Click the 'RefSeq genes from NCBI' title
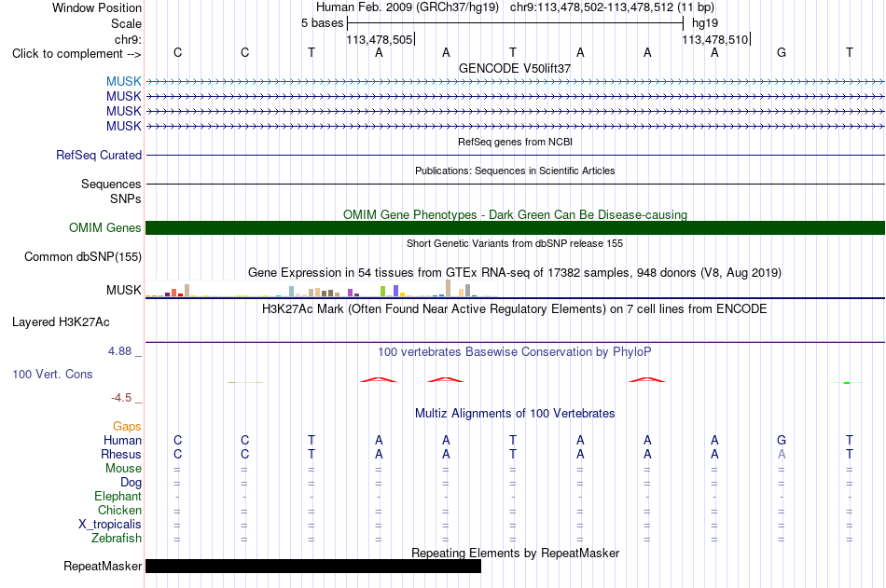 pos(516,142)
